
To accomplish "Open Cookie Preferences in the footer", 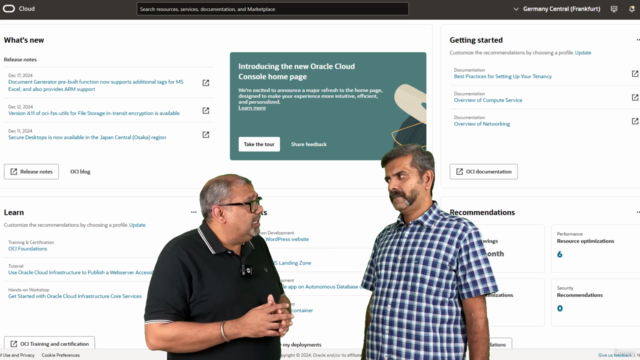I will point(60,355).
